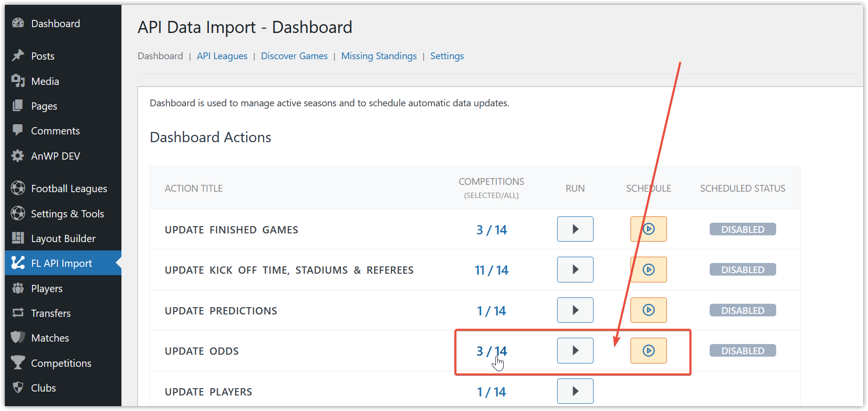Screen dimensions: 868x411
Task: Schedule Update Predictions action
Action: [x=648, y=310]
